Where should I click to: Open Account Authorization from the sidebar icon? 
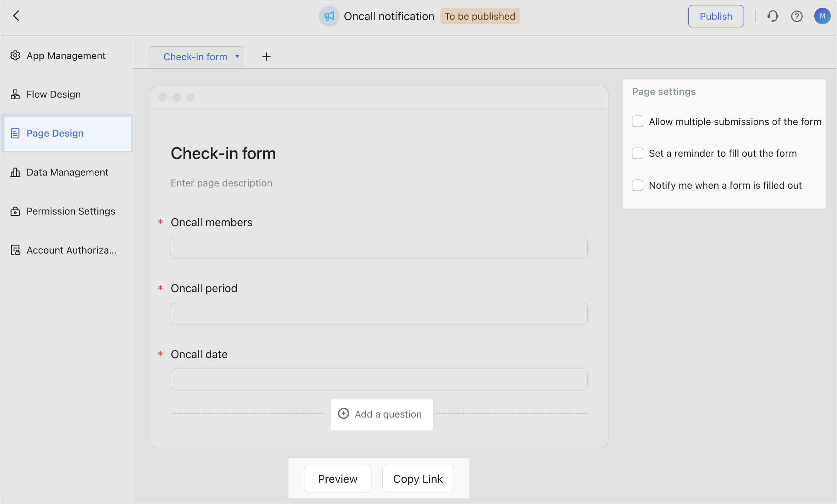tap(15, 250)
